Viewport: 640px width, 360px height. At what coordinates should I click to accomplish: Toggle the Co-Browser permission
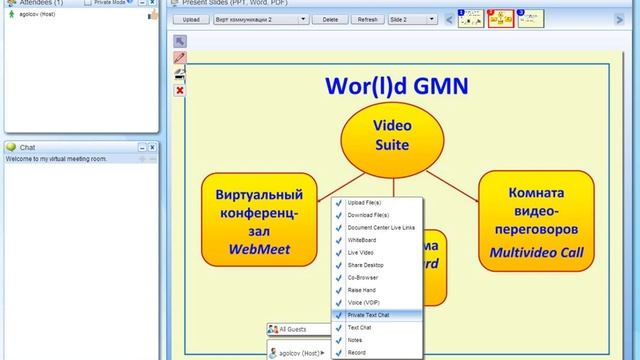pos(377,278)
